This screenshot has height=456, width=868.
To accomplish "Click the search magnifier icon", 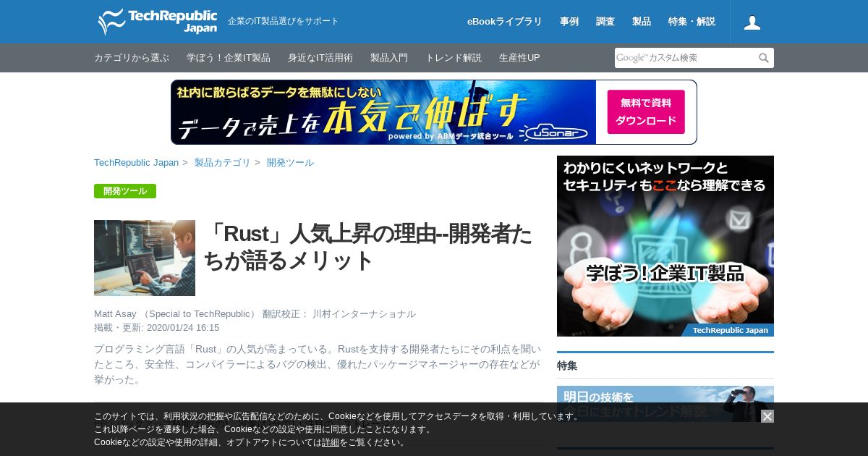I will (x=764, y=58).
